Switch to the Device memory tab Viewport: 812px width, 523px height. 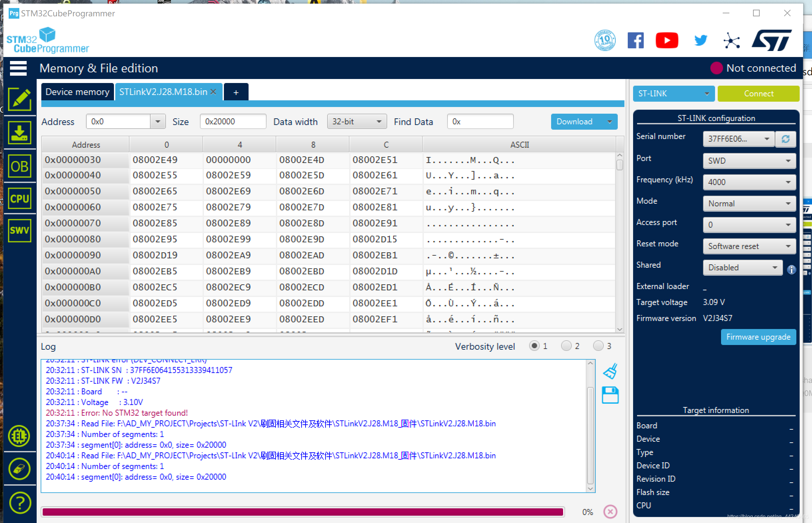pyautogui.click(x=77, y=92)
